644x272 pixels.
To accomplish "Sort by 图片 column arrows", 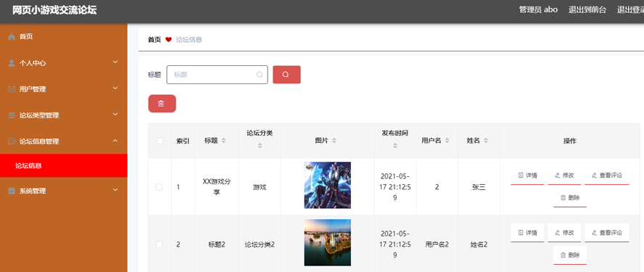I will (334, 141).
